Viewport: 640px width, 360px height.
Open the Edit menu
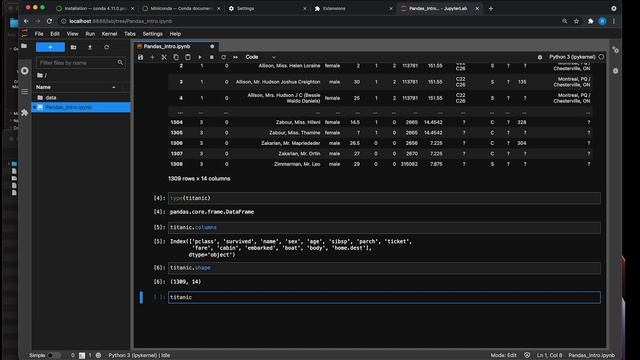(x=55, y=34)
